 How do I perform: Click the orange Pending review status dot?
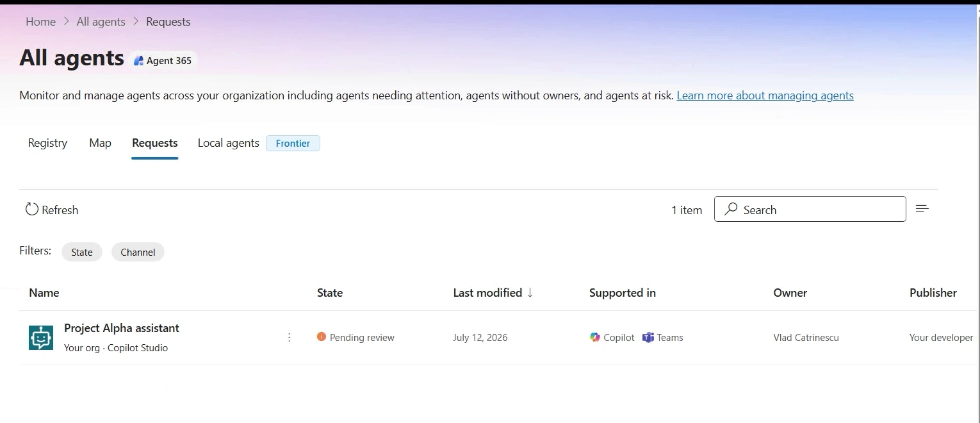(x=322, y=336)
